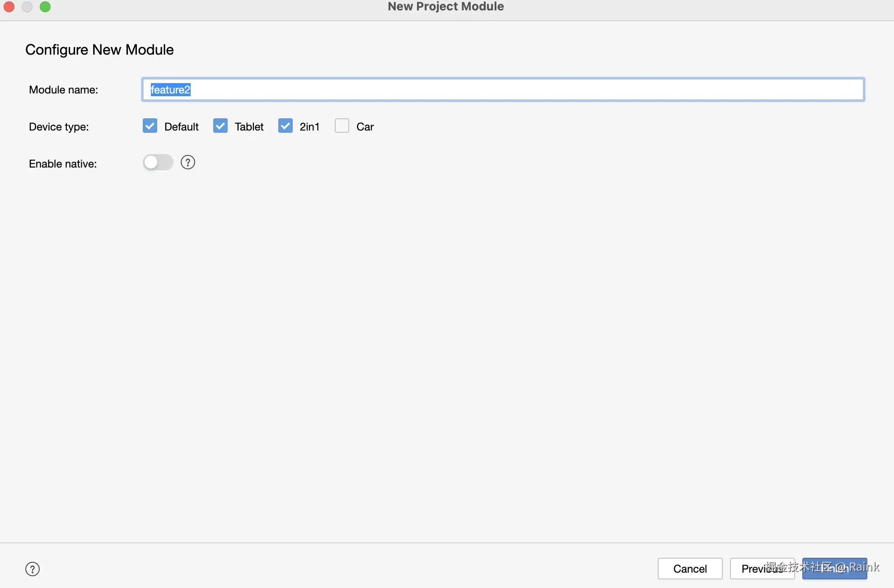Click the blue Finish button
894x588 pixels.
(834, 569)
